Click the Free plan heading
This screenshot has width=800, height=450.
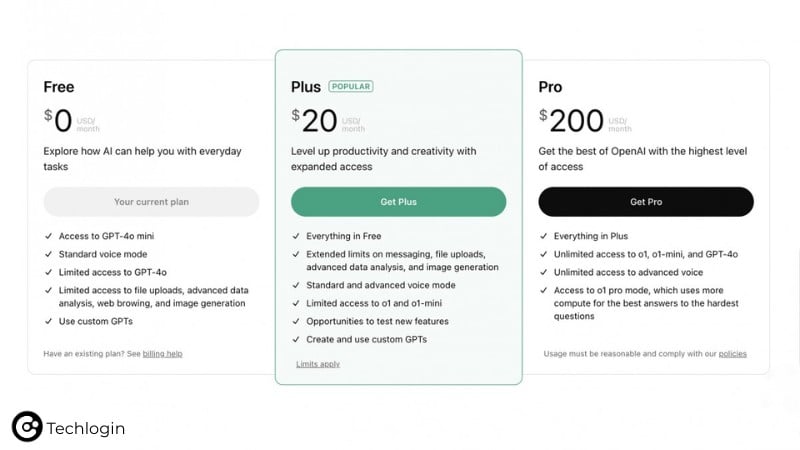point(58,87)
